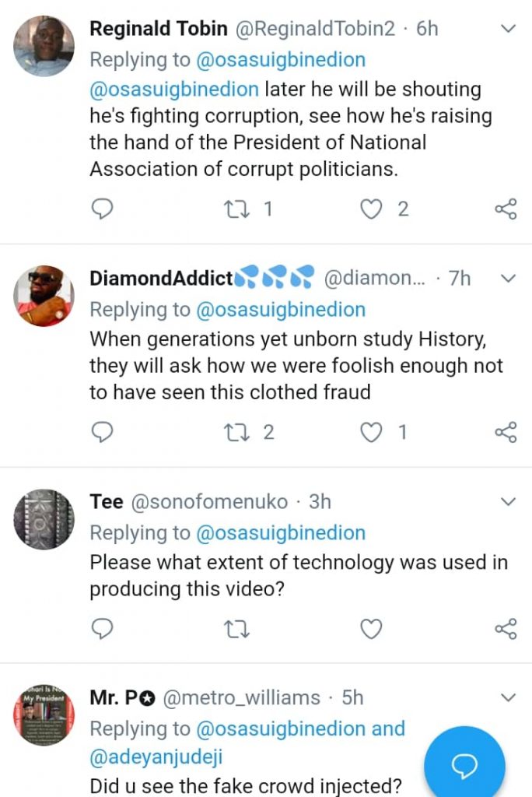
Task: Reply to DiamondAddict's tweet
Action: pos(102,432)
